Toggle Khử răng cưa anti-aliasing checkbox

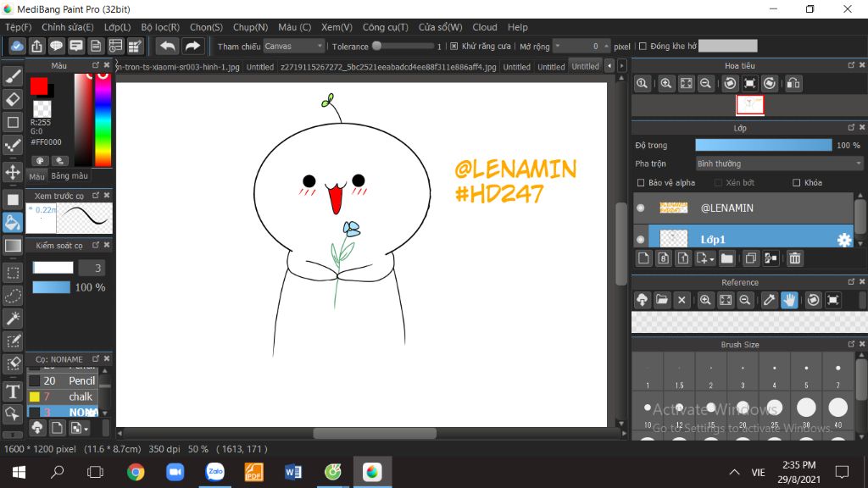tap(454, 47)
